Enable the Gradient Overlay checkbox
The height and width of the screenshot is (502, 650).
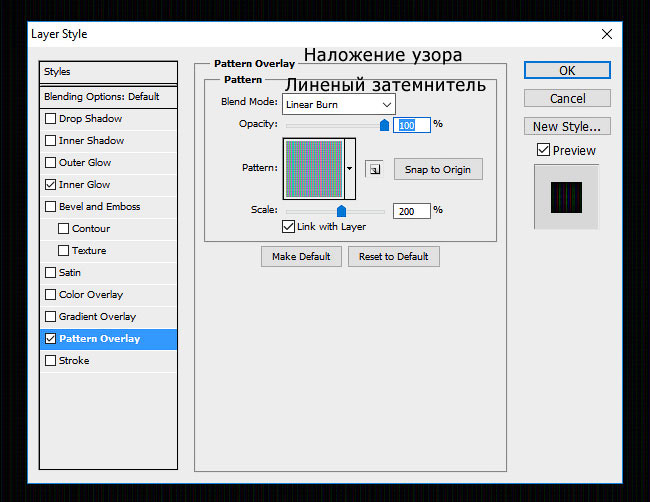[x=50, y=316]
